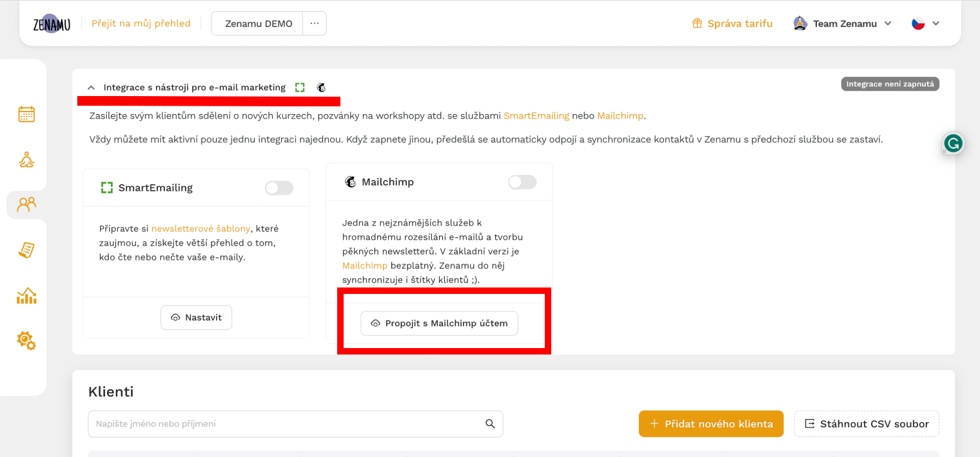Click the SmartEmailing logo in its card
Viewport: 980px width, 457px height.
[x=107, y=188]
